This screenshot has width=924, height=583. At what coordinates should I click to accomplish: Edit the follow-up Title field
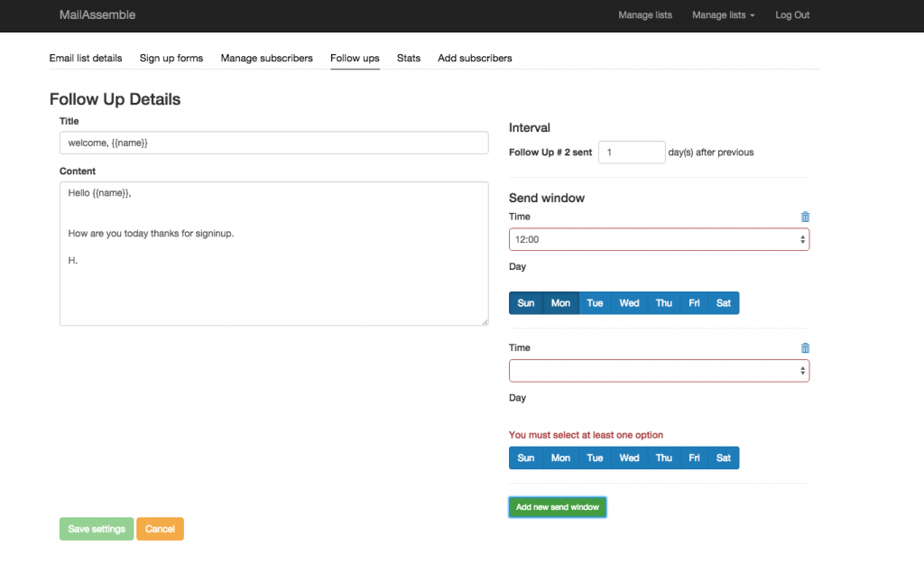coord(273,142)
